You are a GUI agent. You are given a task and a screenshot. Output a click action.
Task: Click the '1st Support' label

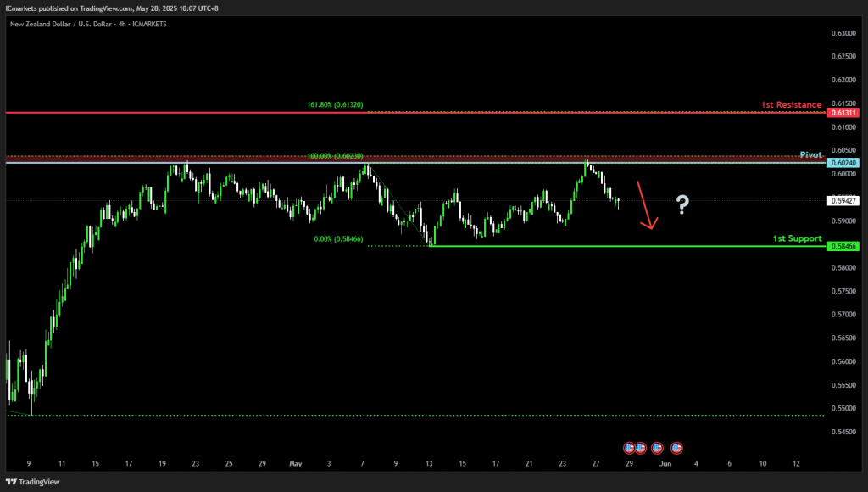coord(797,238)
